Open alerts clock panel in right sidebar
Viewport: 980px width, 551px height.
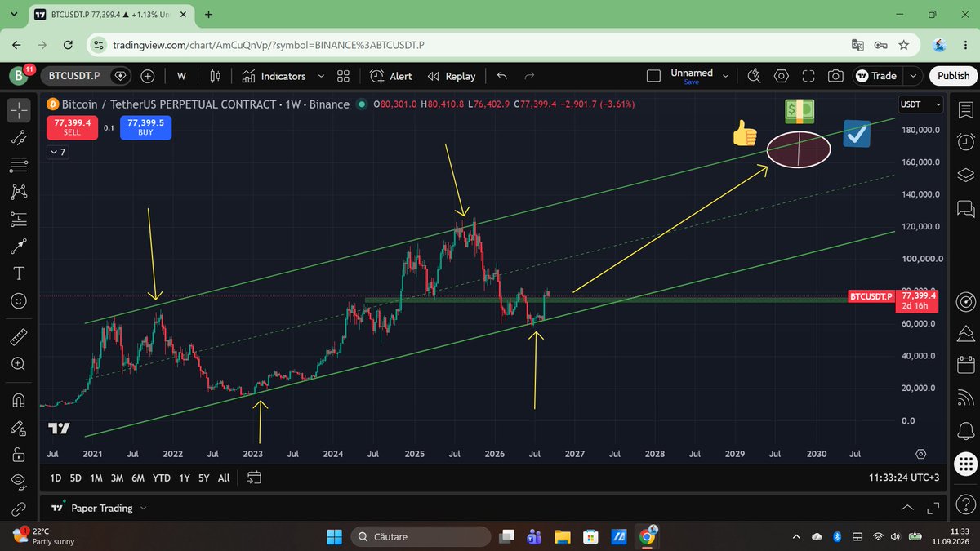(x=964, y=141)
